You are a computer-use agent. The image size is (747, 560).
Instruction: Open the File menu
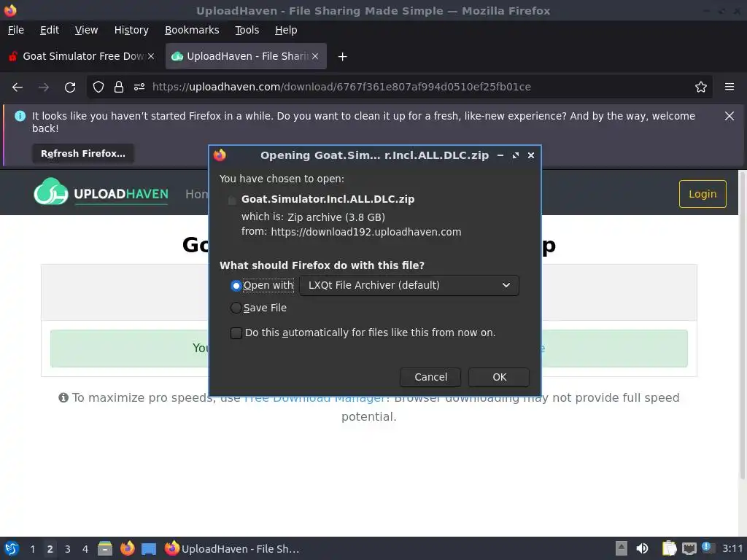point(16,30)
